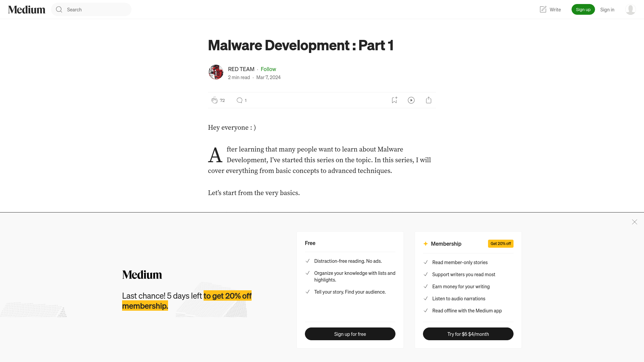
Task: Click the Medium logo link
Action: point(26,9)
